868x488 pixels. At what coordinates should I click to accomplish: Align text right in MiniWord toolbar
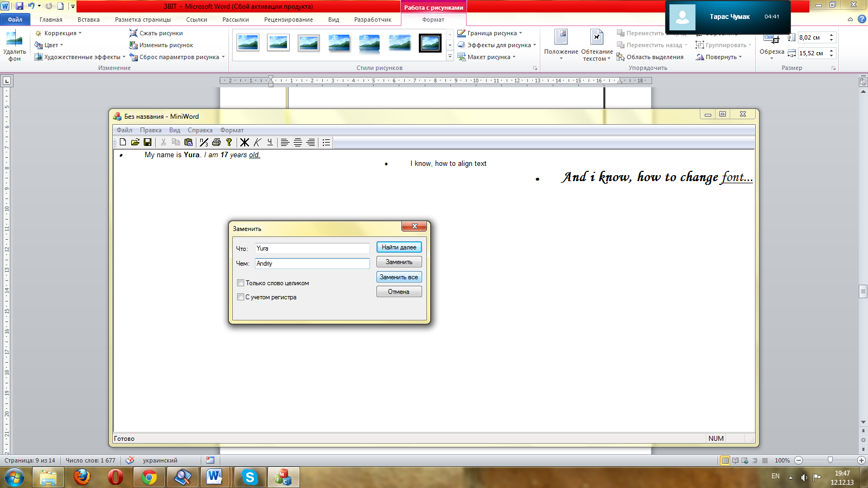(x=310, y=142)
